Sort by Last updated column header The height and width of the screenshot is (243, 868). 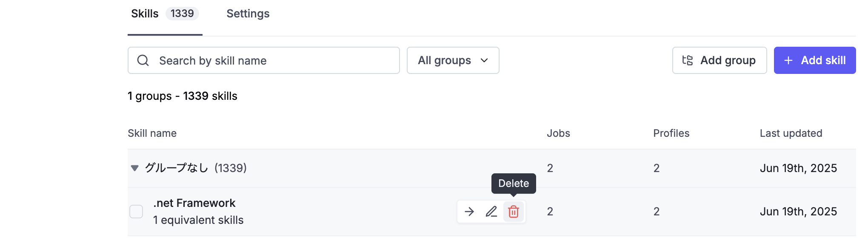click(791, 133)
